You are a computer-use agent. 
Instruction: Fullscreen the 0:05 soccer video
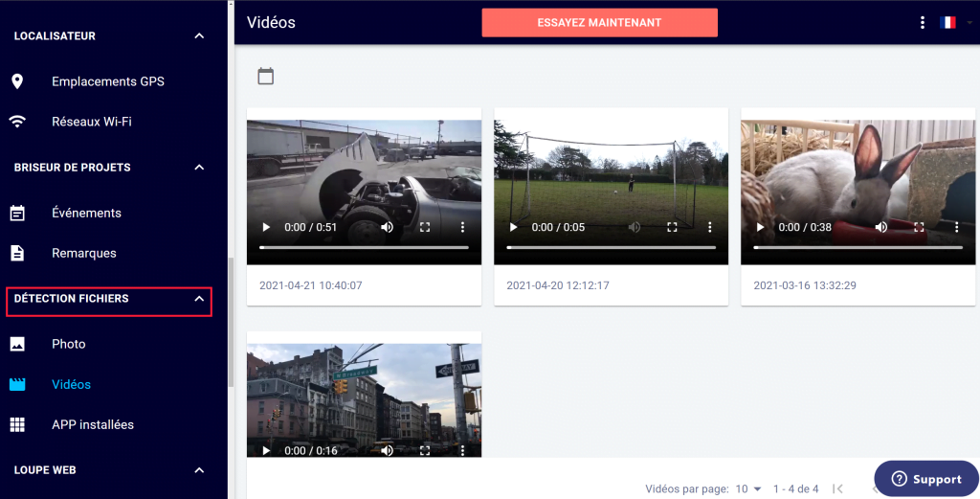click(672, 227)
